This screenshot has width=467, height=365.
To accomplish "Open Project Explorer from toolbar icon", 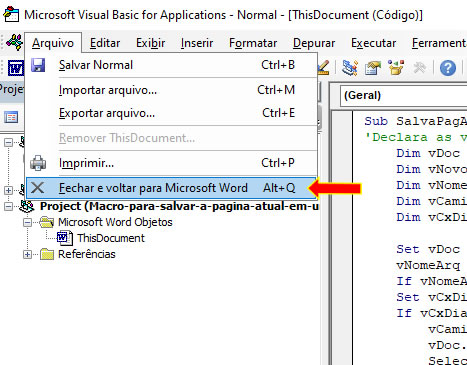I will pyautogui.click(x=350, y=68).
